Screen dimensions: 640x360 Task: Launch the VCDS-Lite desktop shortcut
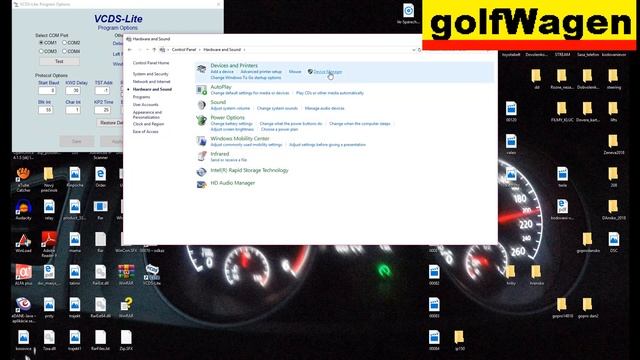[x=152, y=272]
